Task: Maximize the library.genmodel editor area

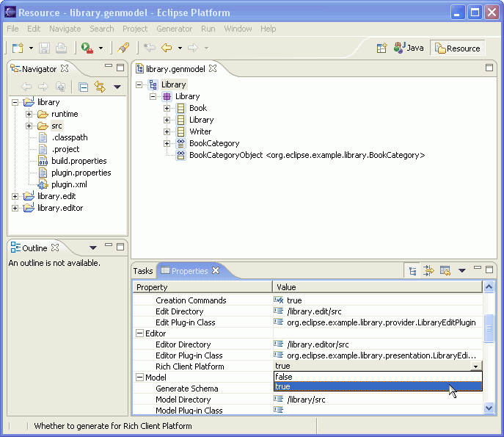Action: (x=489, y=68)
